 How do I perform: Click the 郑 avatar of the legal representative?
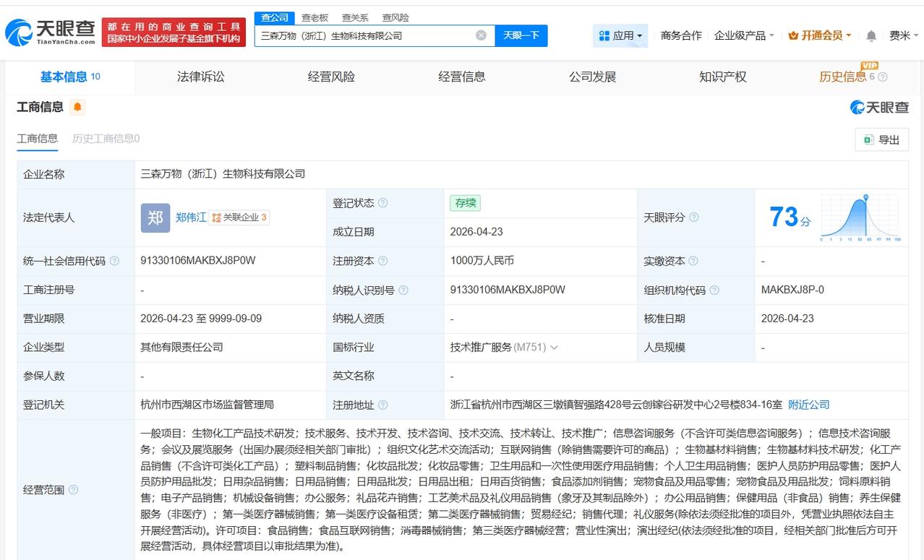coord(155,217)
